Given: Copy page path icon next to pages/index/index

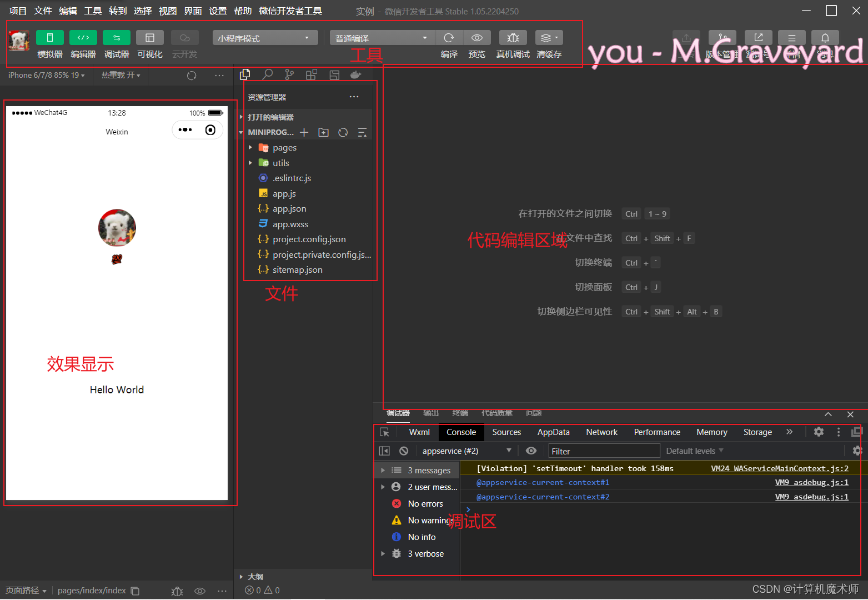Looking at the screenshot, I should pyautogui.click(x=135, y=591).
